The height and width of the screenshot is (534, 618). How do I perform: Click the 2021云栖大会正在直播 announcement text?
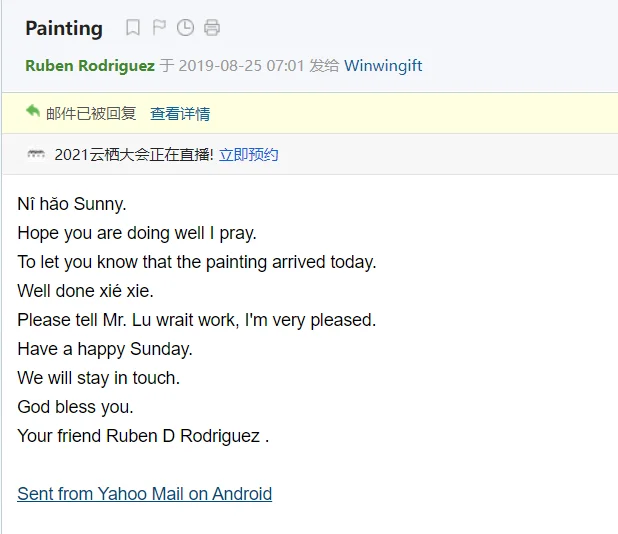pos(134,155)
